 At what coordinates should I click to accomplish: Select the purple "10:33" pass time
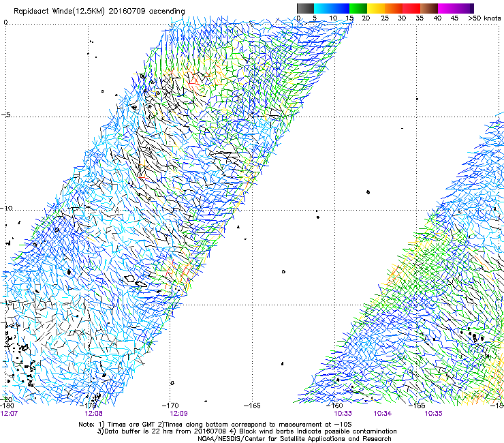343,413
